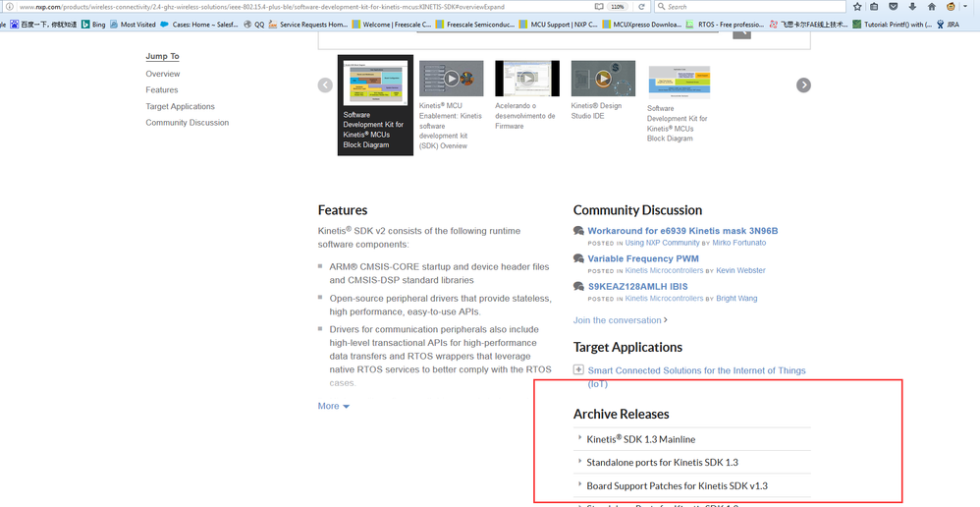The height and width of the screenshot is (507, 980).
Task: Jump to Overview section
Action: coord(162,74)
